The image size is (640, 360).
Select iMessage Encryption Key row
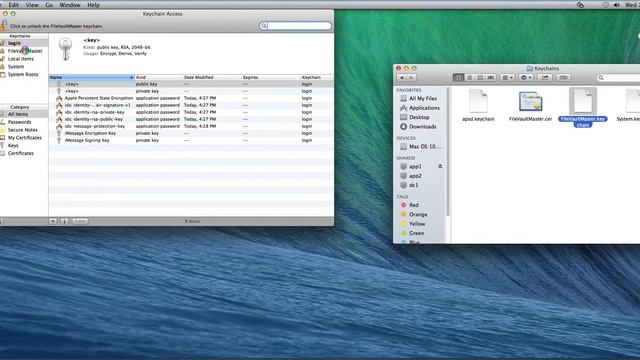191,133
